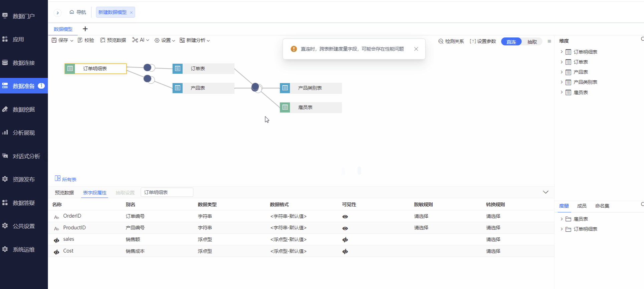
Task: Select the 订单表 table node
Action: (203, 69)
